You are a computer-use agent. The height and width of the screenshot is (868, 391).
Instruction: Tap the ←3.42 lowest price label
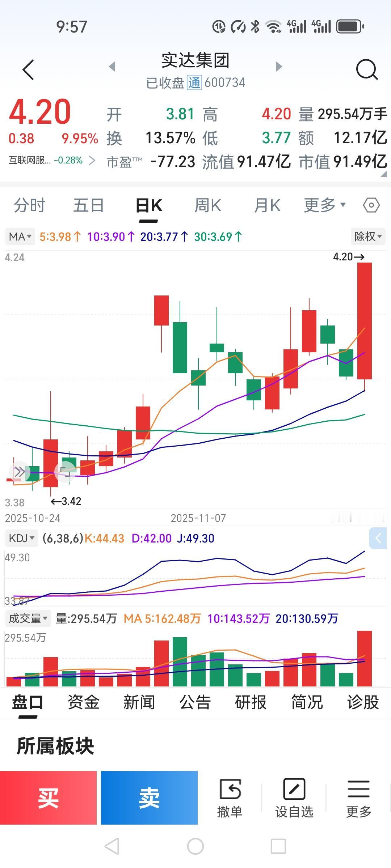click(x=66, y=501)
